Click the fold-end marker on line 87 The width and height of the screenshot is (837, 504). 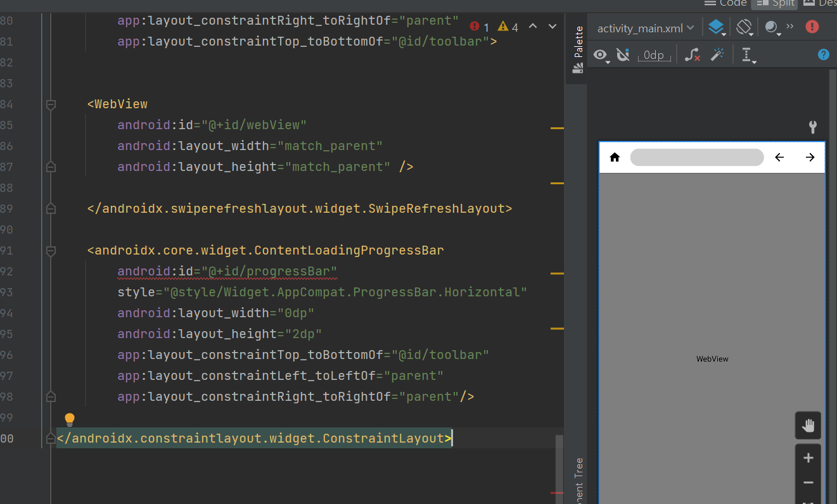pyautogui.click(x=51, y=167)
